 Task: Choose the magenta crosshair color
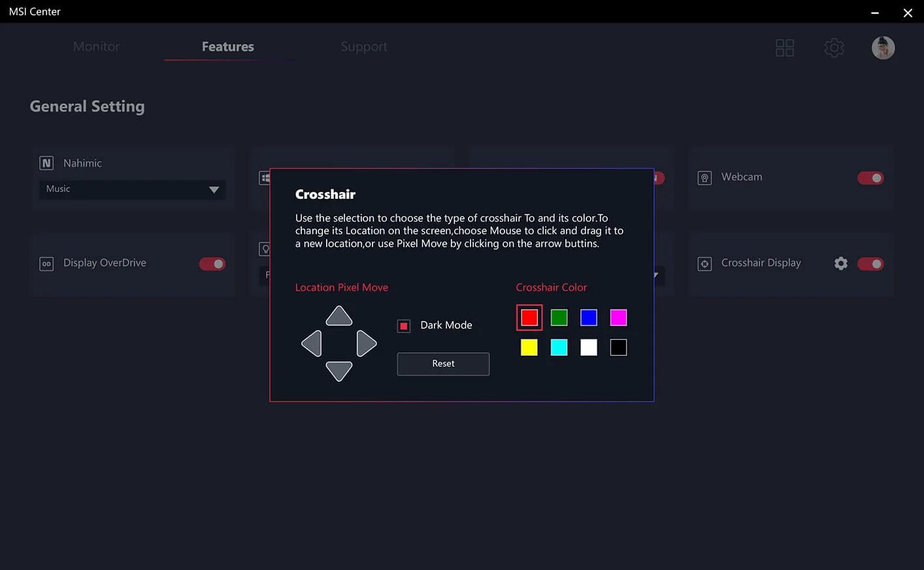tap(618, 318)
